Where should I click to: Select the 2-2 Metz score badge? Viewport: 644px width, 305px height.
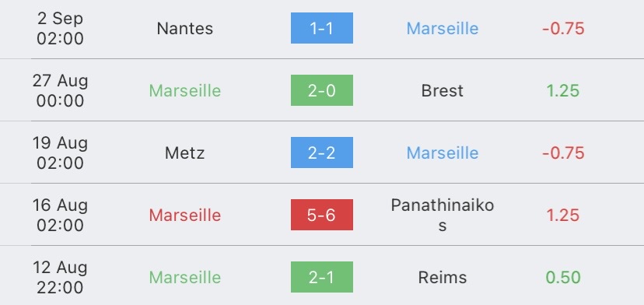point(321,152)
